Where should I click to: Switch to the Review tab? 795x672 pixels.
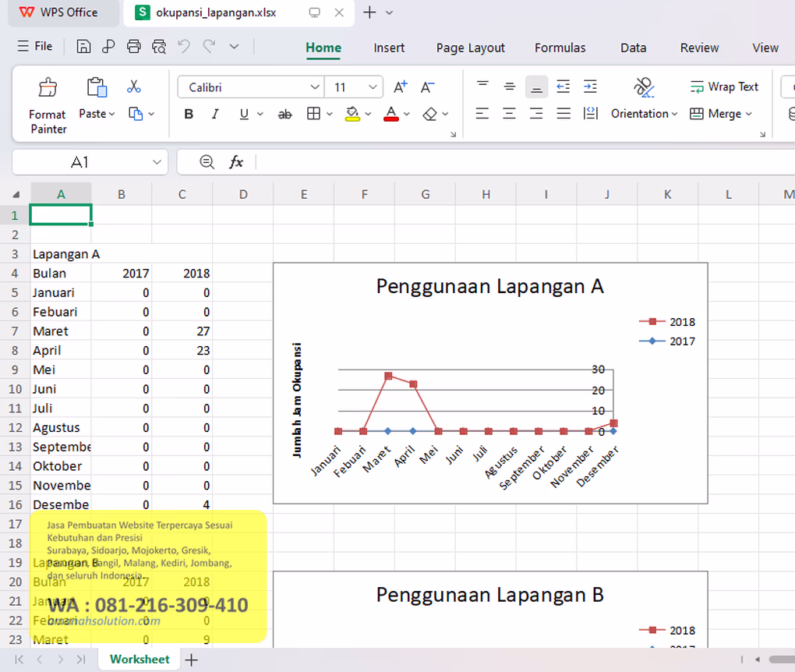click(699, 48)
